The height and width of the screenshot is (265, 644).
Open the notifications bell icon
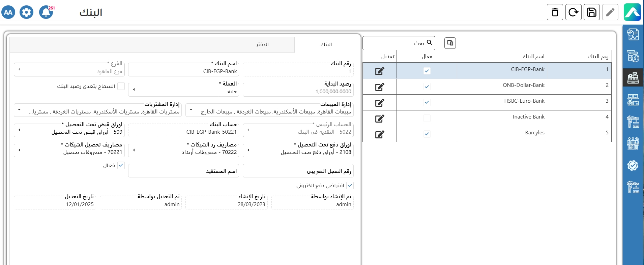[46, 12]
